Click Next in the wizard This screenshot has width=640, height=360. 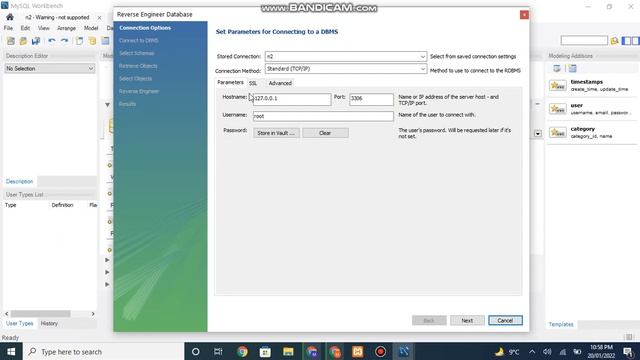tap(467, 320)
